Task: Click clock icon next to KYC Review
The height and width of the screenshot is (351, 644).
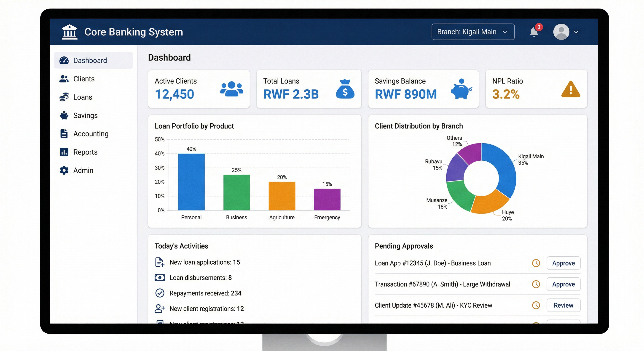Action: (536, 305)
